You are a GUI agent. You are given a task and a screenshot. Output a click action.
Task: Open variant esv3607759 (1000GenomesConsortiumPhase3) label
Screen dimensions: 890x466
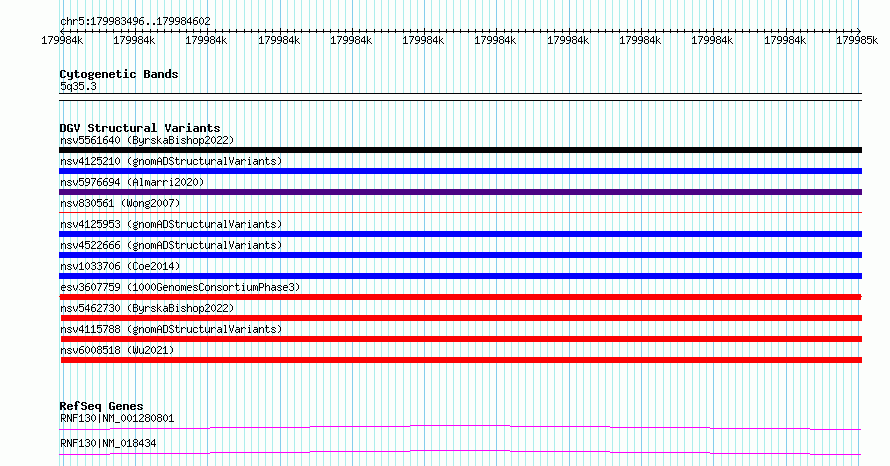pos(180,287)
